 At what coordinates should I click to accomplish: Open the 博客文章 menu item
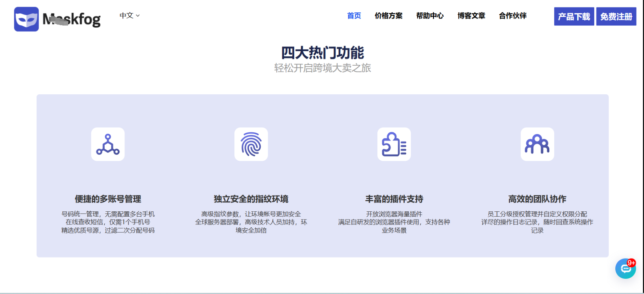[471, 16]
